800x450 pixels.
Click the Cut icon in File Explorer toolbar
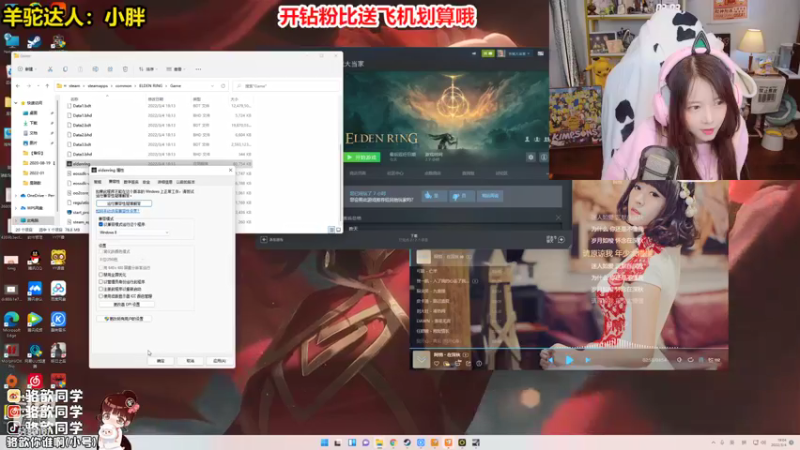pyautogui.click(x=50, y=69)
